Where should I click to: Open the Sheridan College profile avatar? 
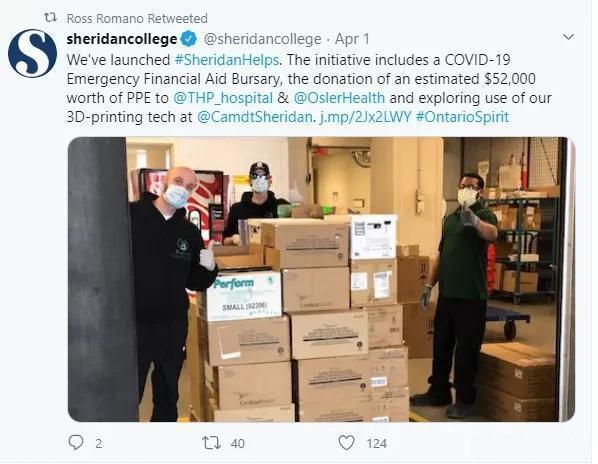coord(32,53)
